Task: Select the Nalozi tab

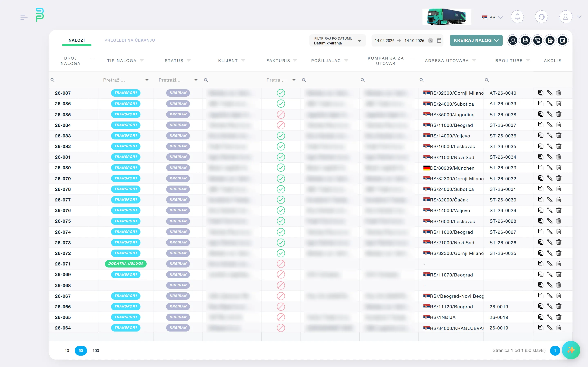Action: tap(77, 40)
